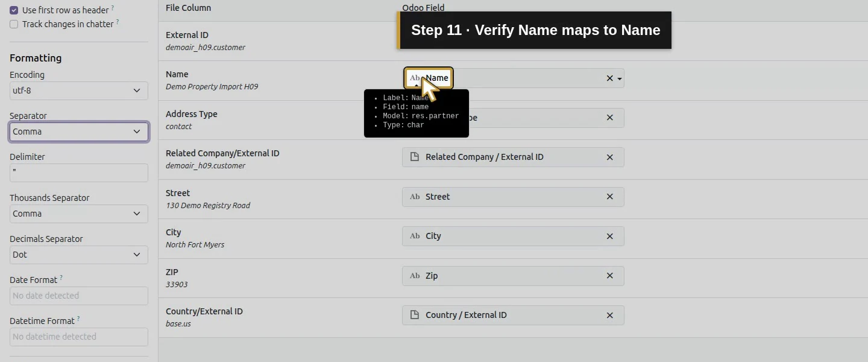868x362 pixels.
Task: Open the Decimals Separator Dot dropdown
Action: (x=79, y=255)
